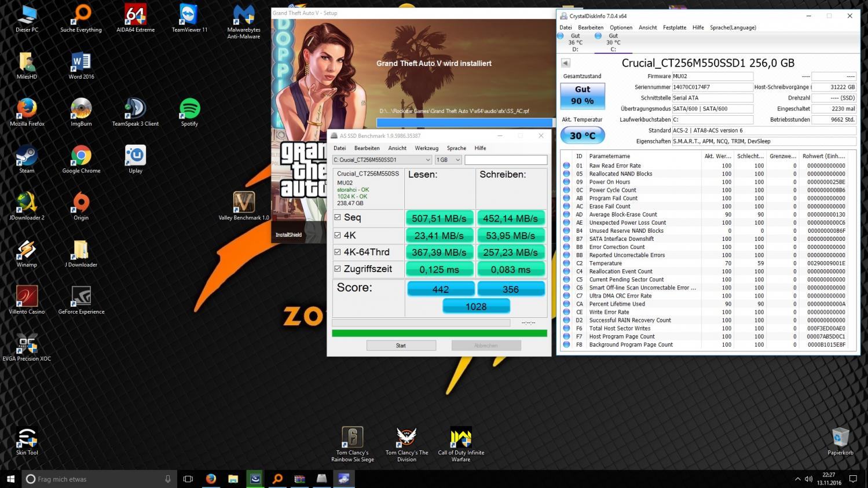Open AIDA64 Extreme desktop shortcut
This screenshot has width=868, height=488.
[x=135, y=19]
